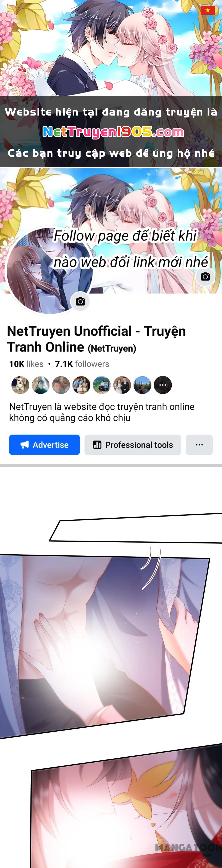Click the megaphone icon on Advertise
Screen dimensions: 222x868
[25, 445]
